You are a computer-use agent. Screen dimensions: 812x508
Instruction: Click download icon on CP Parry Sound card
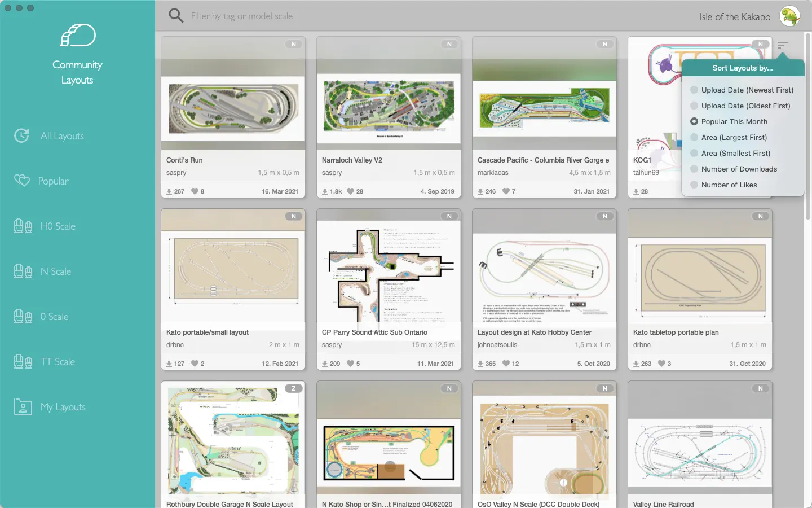[x=324, y=364]
